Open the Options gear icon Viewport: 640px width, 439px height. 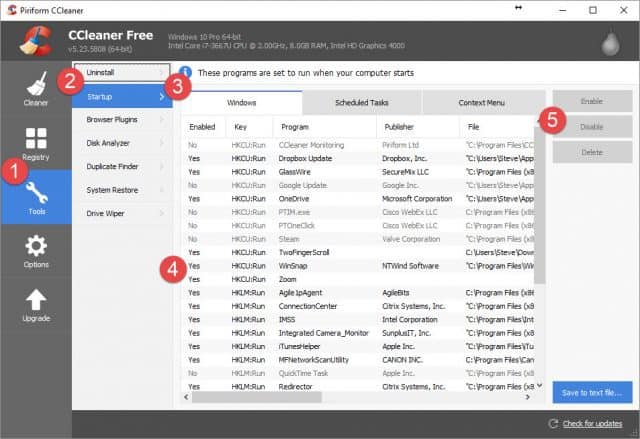36,246
